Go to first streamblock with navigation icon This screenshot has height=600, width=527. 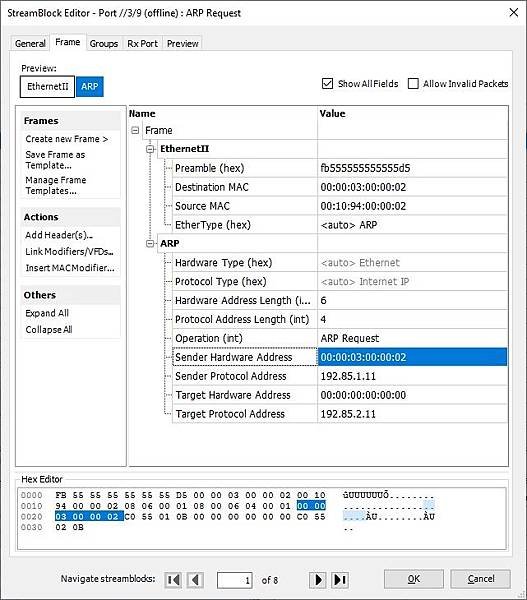[173, 580]
